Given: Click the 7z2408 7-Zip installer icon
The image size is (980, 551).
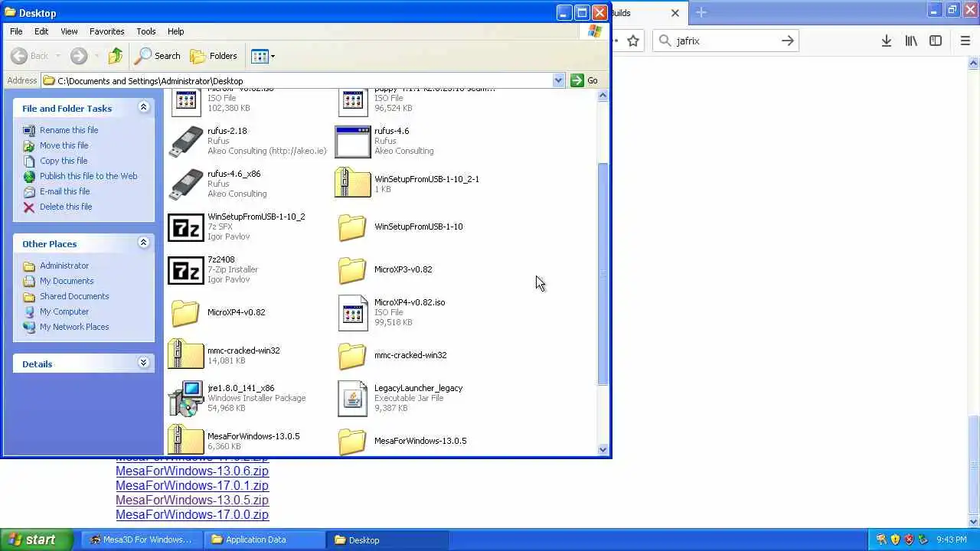Looking at the screenshot, I should pyautogui.click(x=186, y=270).
